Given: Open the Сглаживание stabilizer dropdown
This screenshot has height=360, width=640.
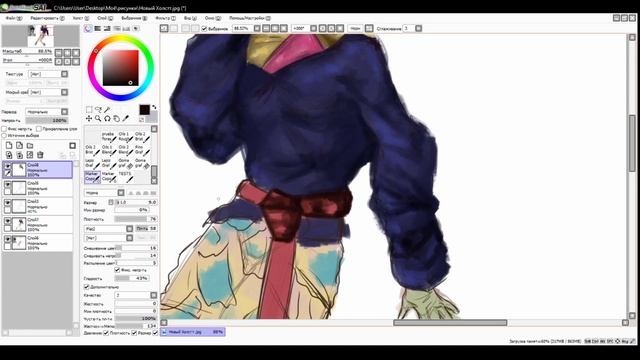Looking at the screenshot, I should click(418, 28).
